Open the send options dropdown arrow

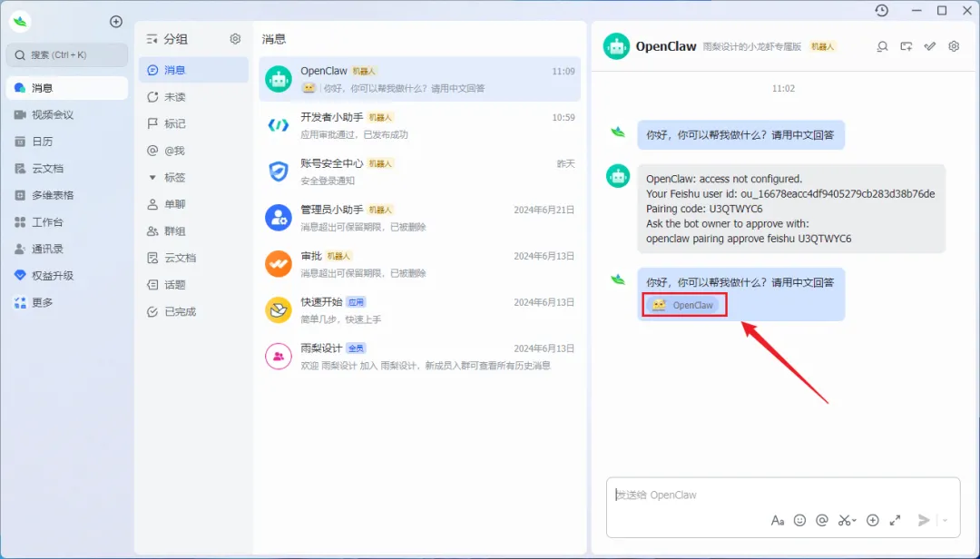[945, 520]
